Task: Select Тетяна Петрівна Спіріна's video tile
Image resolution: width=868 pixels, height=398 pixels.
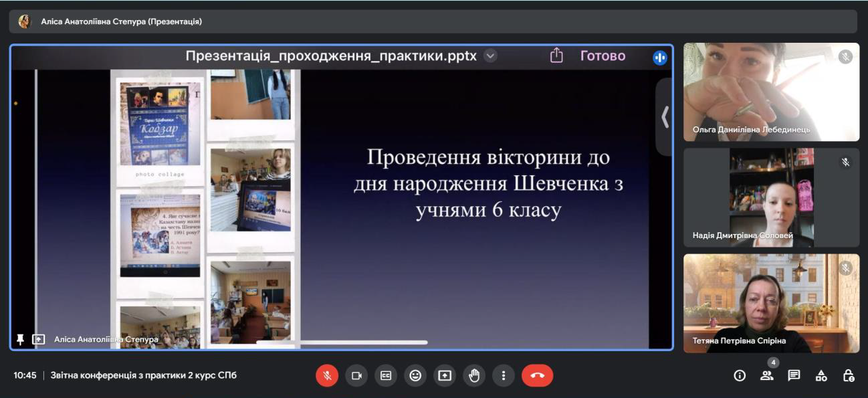Action: coord(771,303)
